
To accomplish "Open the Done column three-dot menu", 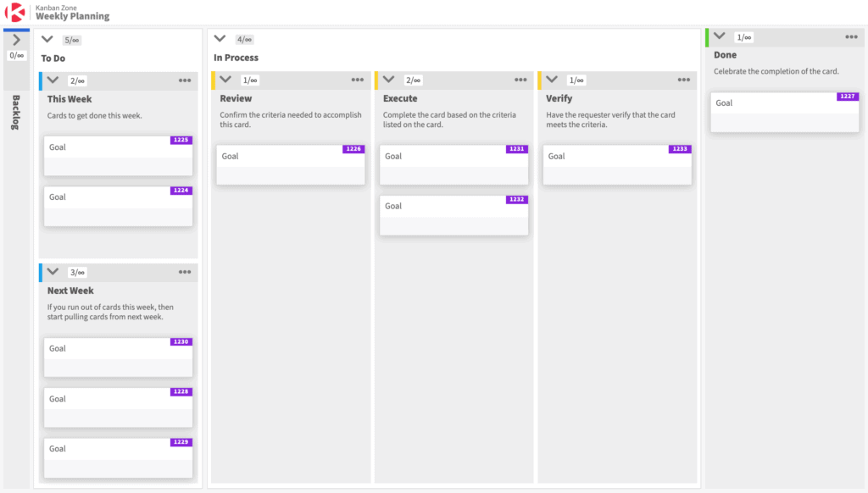I will click(851, 36).
